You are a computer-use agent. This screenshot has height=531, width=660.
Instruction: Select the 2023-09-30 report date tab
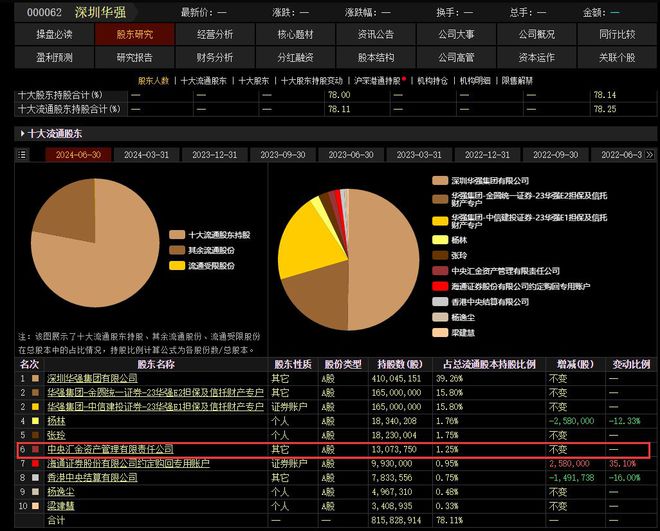click(283, 155)
